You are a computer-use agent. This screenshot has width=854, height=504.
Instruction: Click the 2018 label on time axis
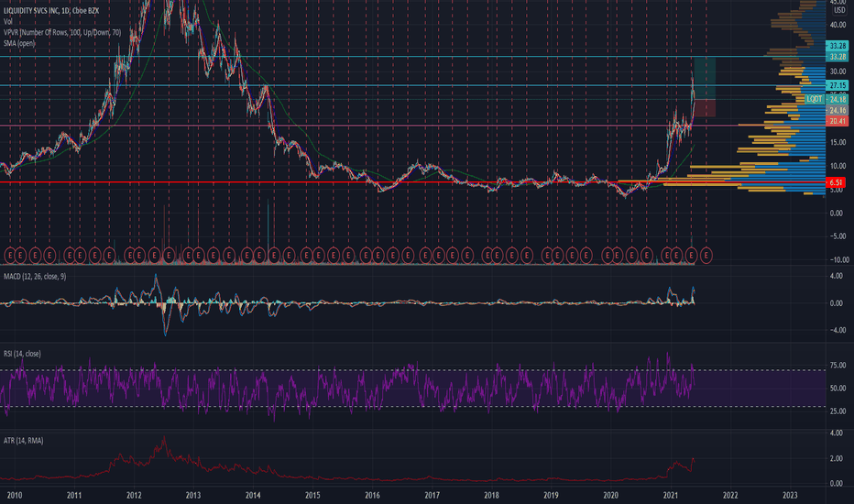point(491,496)
